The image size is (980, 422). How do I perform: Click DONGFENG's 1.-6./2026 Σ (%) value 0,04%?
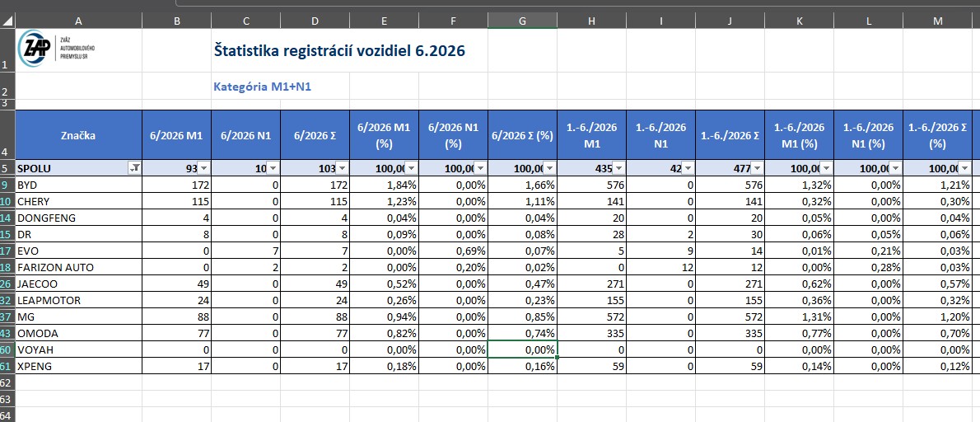(937, 218)
